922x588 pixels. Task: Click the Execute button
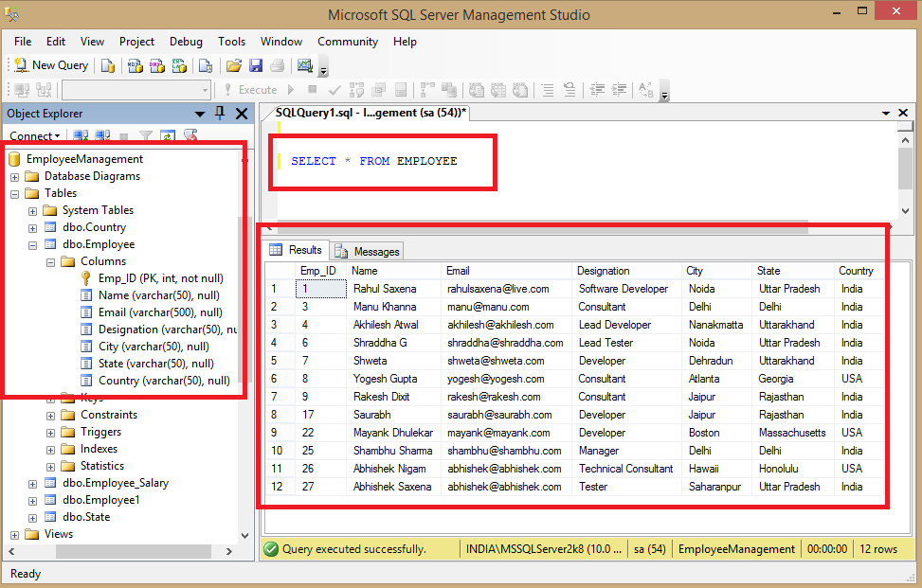point(250,90)
